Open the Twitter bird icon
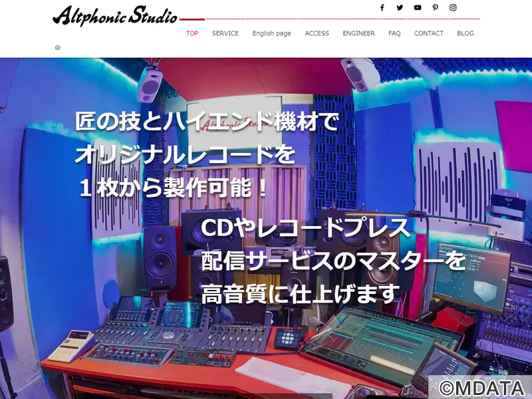The width and height of the screenshot is (532, 399). pyautogui.click(x=400, y=7)
